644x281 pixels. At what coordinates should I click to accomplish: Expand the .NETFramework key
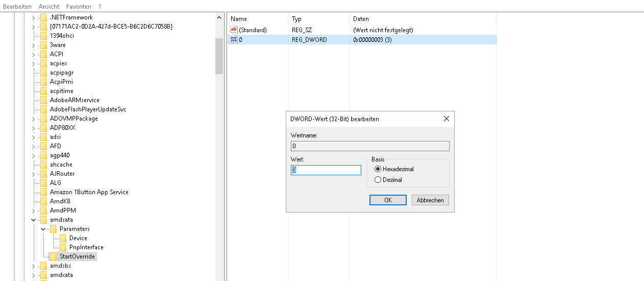pos(34,17)
